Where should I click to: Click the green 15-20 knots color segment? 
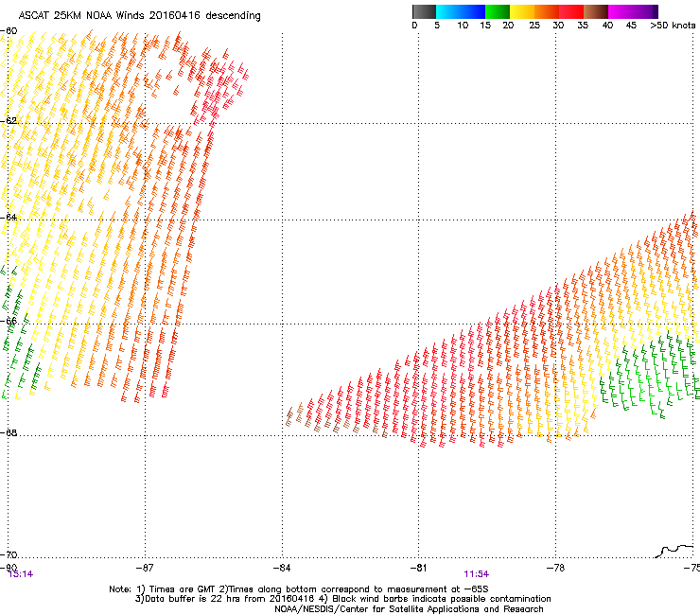tap(498, 11)
